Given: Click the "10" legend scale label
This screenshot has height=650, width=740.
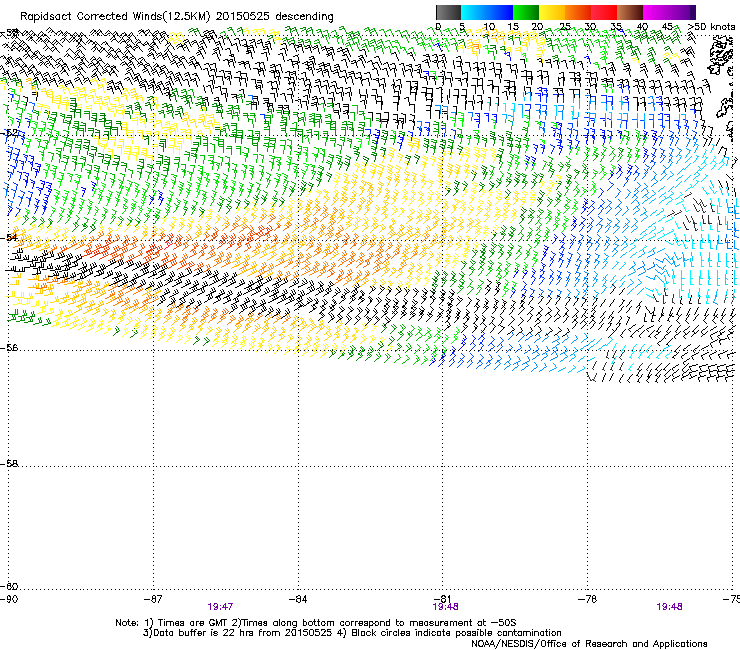Looking at the screenshot, I should [x=489, y=27].
